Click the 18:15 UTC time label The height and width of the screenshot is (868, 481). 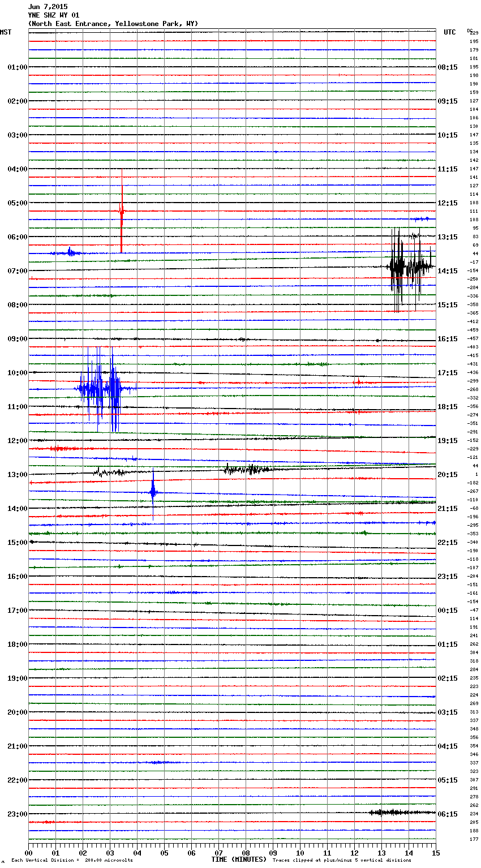(448, 407)
